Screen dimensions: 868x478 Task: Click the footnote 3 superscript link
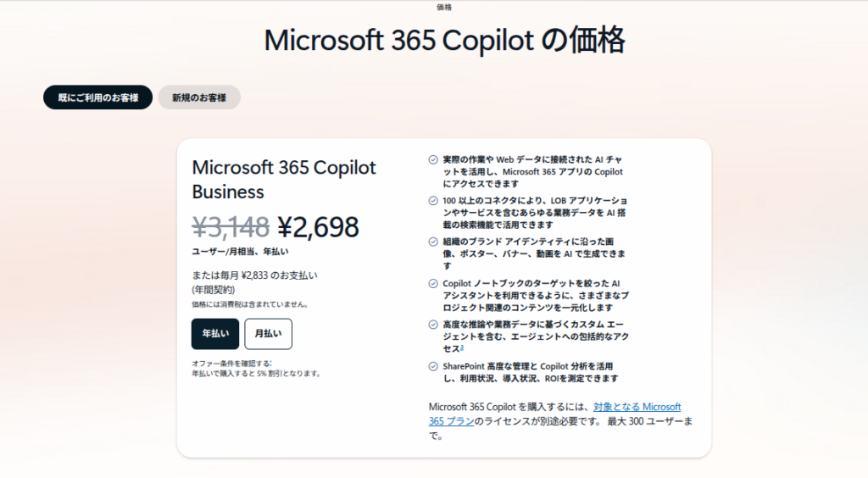(461, 347)
